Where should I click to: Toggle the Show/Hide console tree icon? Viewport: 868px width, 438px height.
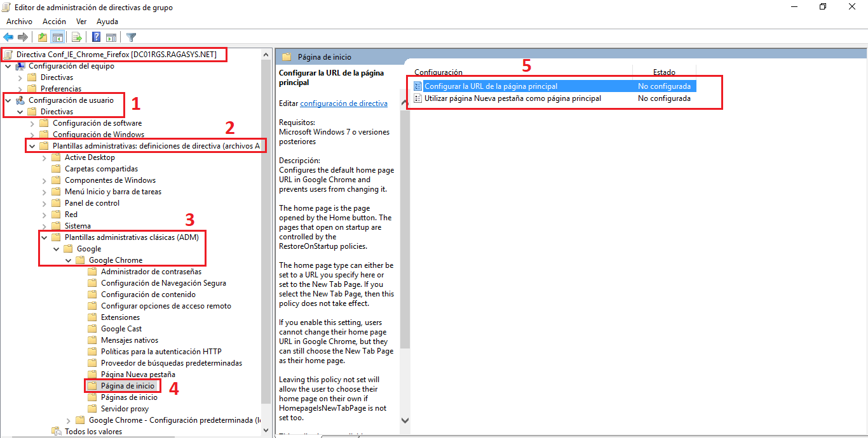point(58,37)
